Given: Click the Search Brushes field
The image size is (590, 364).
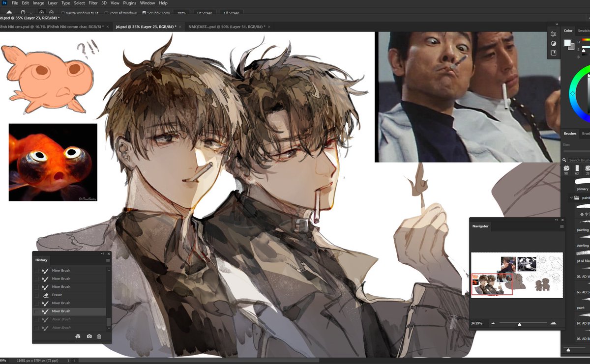Looking at the screenshot, I should click(578, 160).
